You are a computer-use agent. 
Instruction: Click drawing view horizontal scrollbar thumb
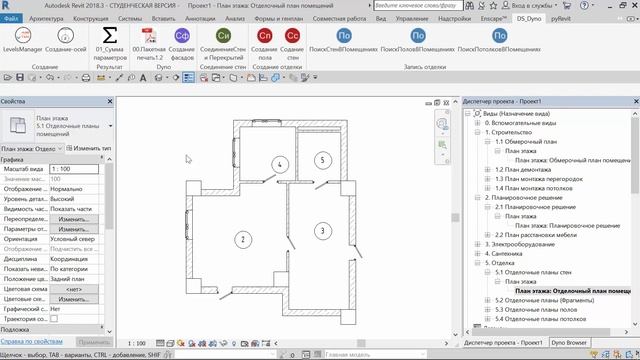click(x=361, y=343)
